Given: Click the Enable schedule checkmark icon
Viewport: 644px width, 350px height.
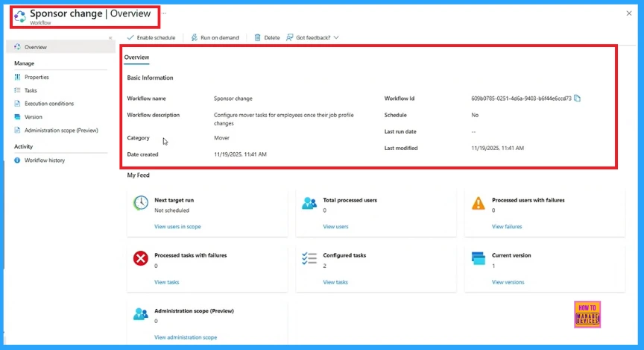Looking at the screenshot, I should point(130,37).
